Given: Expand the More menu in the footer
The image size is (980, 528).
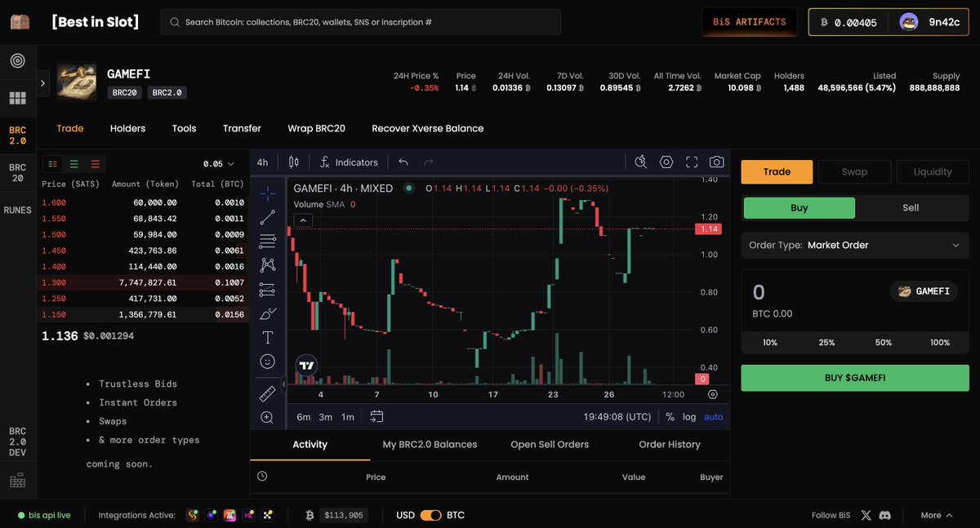Looking at the screenshot, I should 936,515.
